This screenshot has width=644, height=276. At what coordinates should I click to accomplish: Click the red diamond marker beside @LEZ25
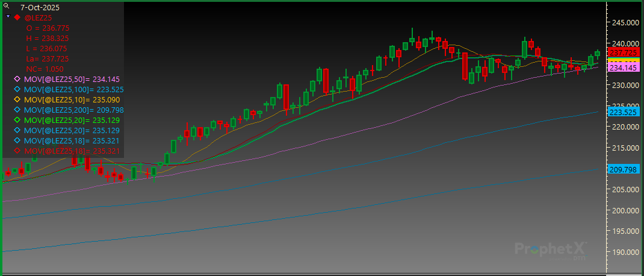[17, 18]
